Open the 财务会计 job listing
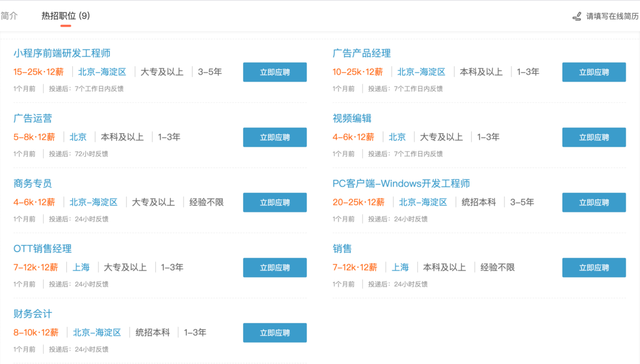The height and width of the screenshot is (364, 640). coord(33,314)
